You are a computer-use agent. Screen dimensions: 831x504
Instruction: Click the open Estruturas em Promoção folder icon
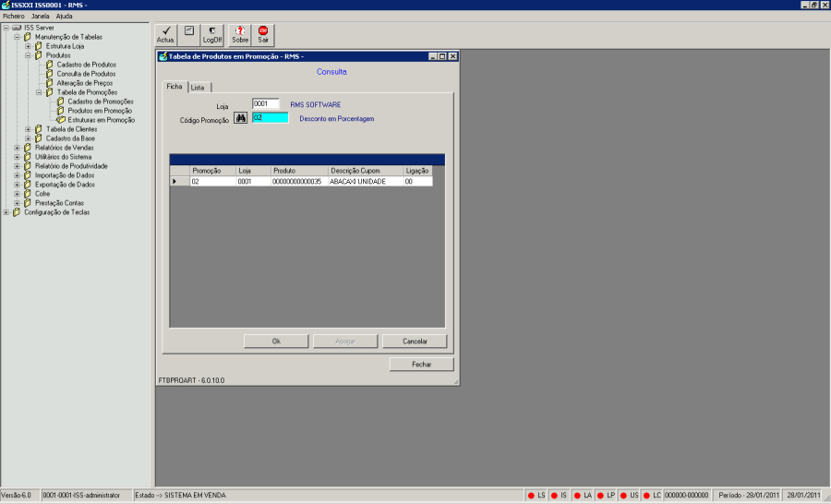tap(60, 120)
